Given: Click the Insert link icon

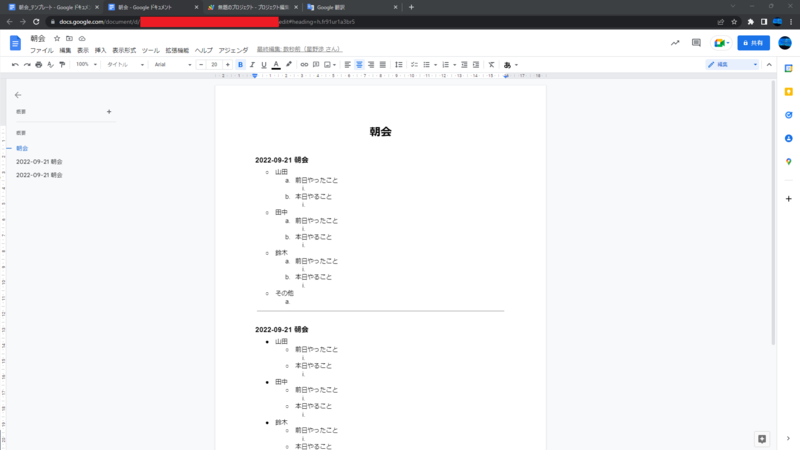Looking at the screenshot, I should [x=304, y=65].
